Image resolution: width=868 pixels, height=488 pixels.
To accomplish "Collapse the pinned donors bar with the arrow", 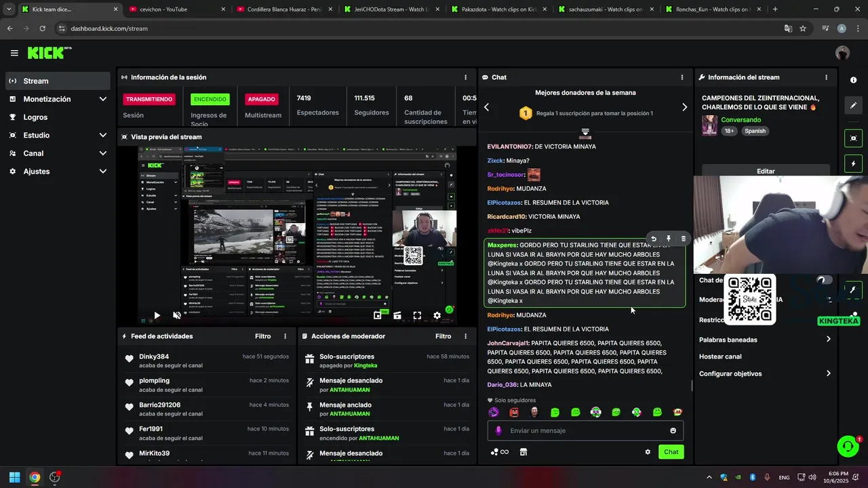I will tap(585, 132).
